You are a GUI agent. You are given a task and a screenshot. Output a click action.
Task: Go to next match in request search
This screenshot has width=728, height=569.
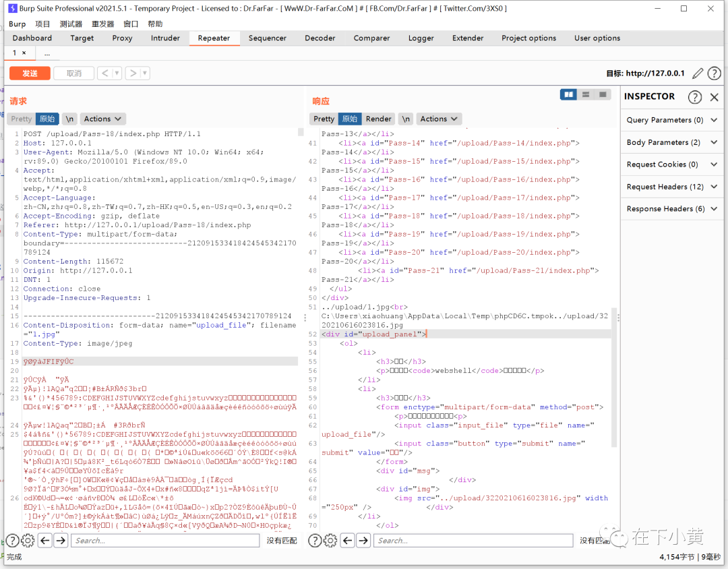[x=61, y=540]
